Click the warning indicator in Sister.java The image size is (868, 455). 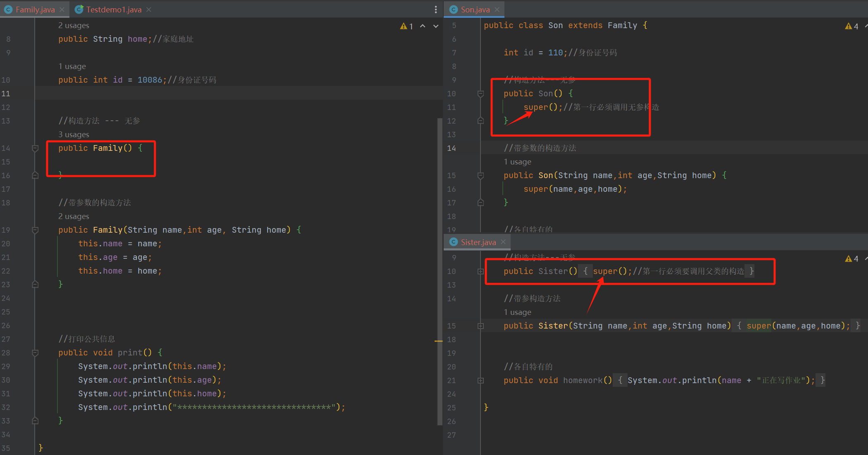(849, 259)
